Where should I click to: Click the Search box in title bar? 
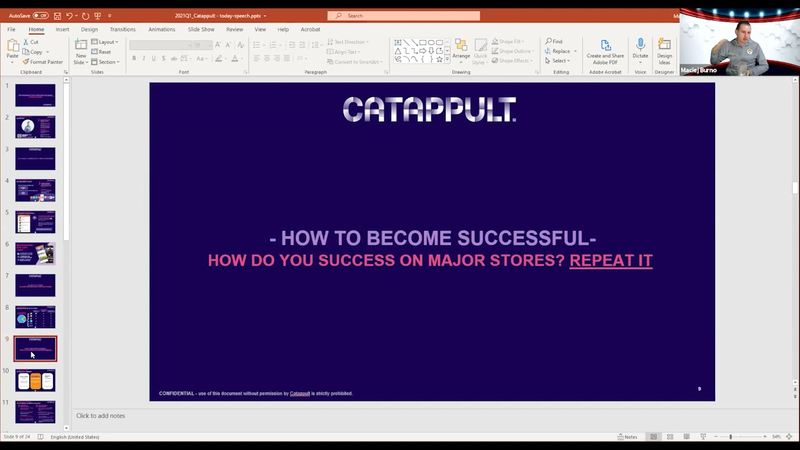point(404,16)
